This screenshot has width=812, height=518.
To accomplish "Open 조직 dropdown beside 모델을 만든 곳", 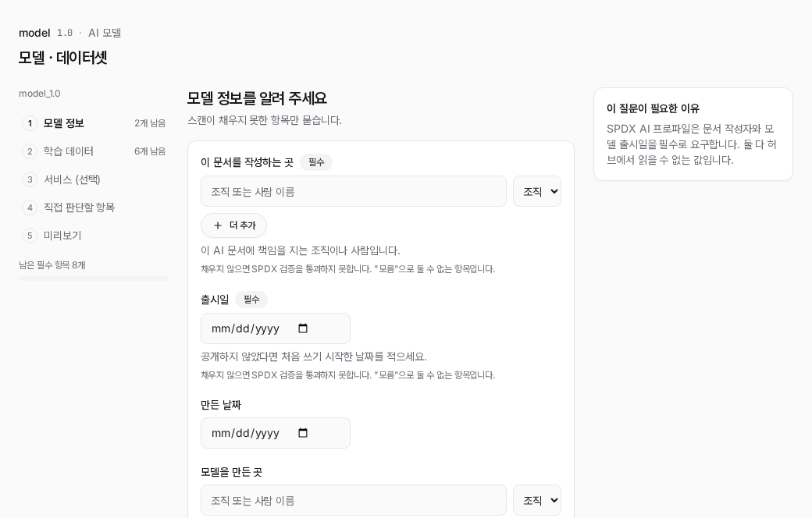I will click(537, 500).
